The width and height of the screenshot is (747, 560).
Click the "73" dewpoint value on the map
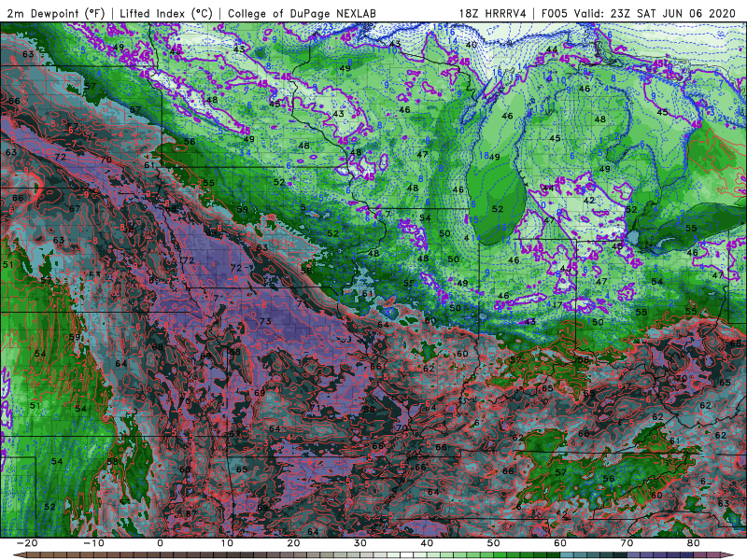[265, 321]
